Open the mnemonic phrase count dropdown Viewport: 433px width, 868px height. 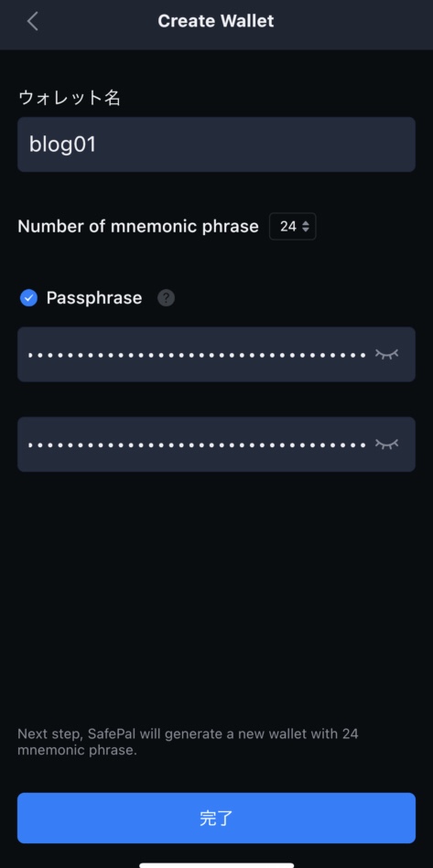click(x=293, y=227)
